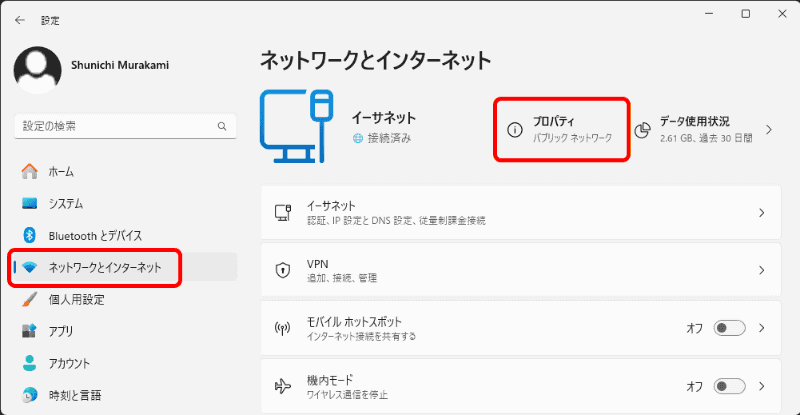
Task: Click the システム monitor icon in the sidebar
Action: click(x=30, y=204)
